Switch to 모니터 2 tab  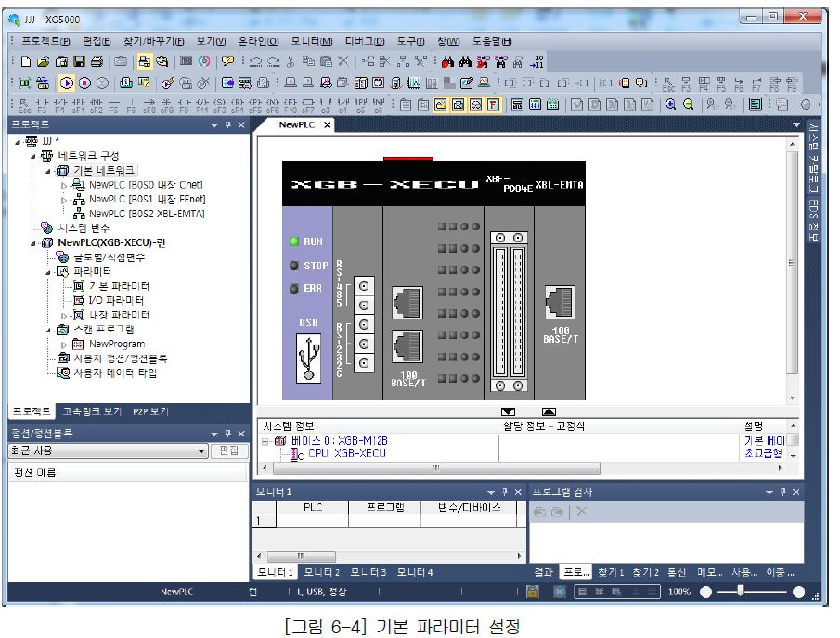[322, 573]
